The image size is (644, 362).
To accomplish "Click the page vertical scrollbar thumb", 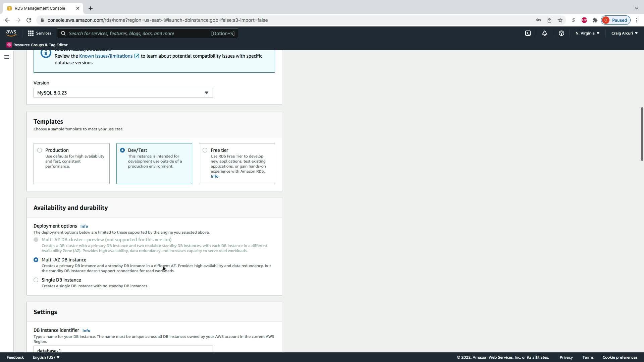I will coord(642,134).
